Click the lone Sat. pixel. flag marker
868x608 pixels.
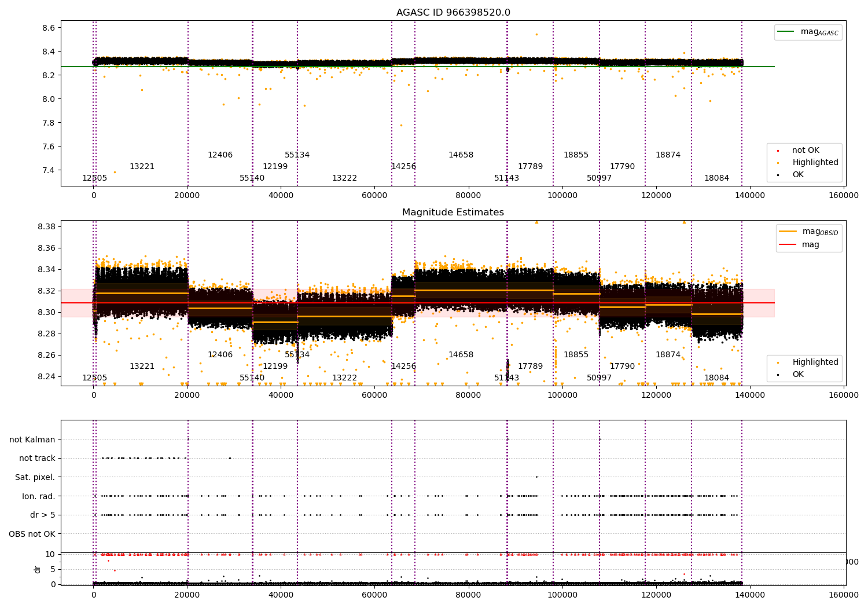536,477
